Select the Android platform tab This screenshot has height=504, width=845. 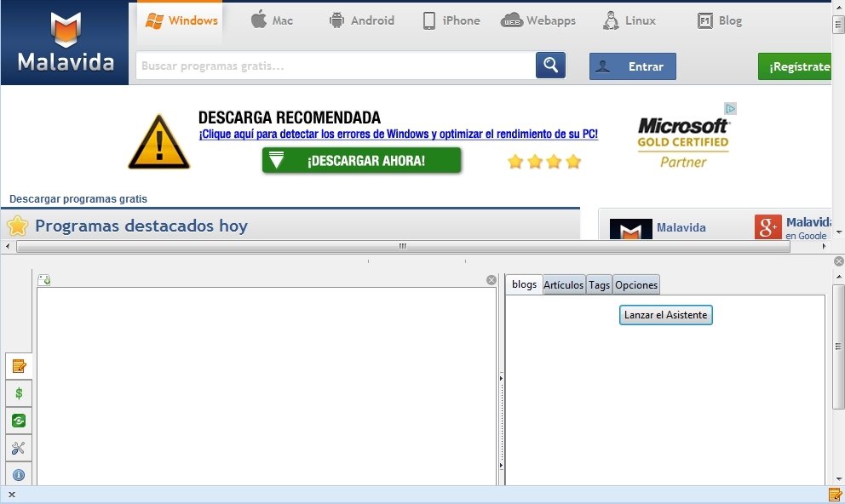click(x=362, y=20)
